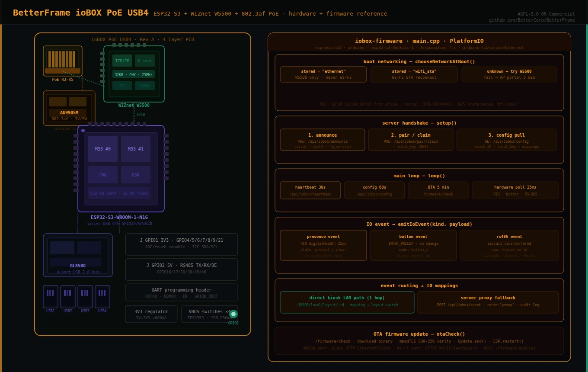This screenshot has width=588, height=372.
Task: Click the stored = "wifi_sta" card
Action: [414, 74]
